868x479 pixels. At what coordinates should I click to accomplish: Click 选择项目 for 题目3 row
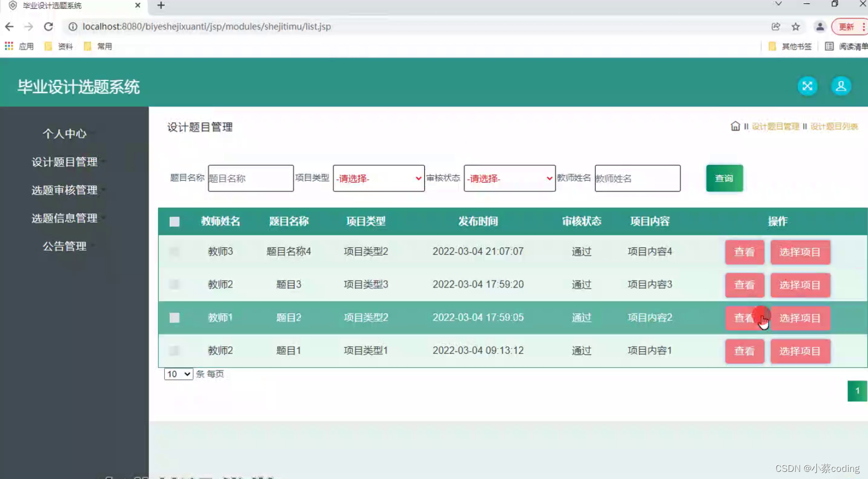(x=800, y=285)
